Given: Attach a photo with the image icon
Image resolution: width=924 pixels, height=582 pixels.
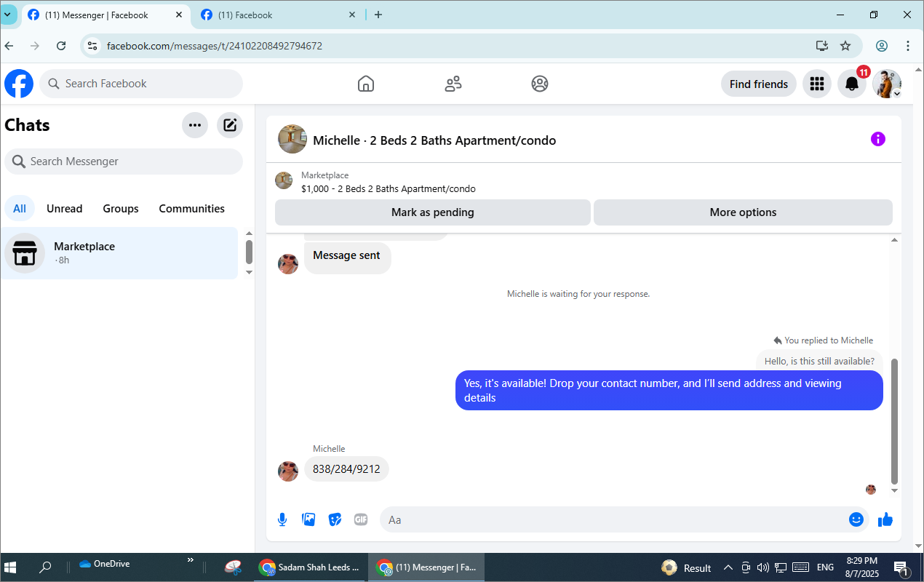Looking at the screenshot, I should tap(308, 519).
